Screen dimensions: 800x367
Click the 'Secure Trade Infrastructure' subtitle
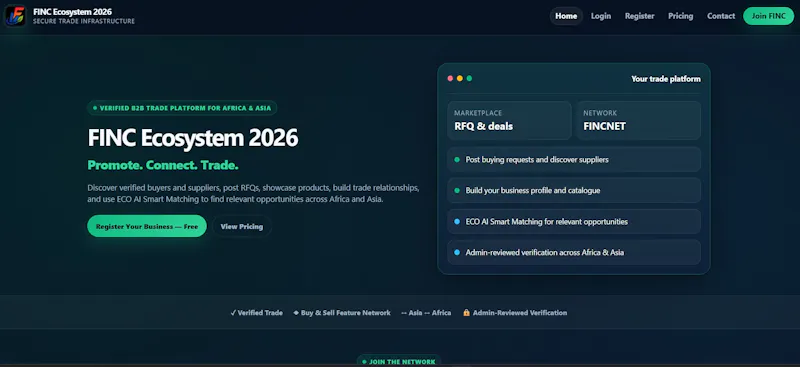click(84, 21)
